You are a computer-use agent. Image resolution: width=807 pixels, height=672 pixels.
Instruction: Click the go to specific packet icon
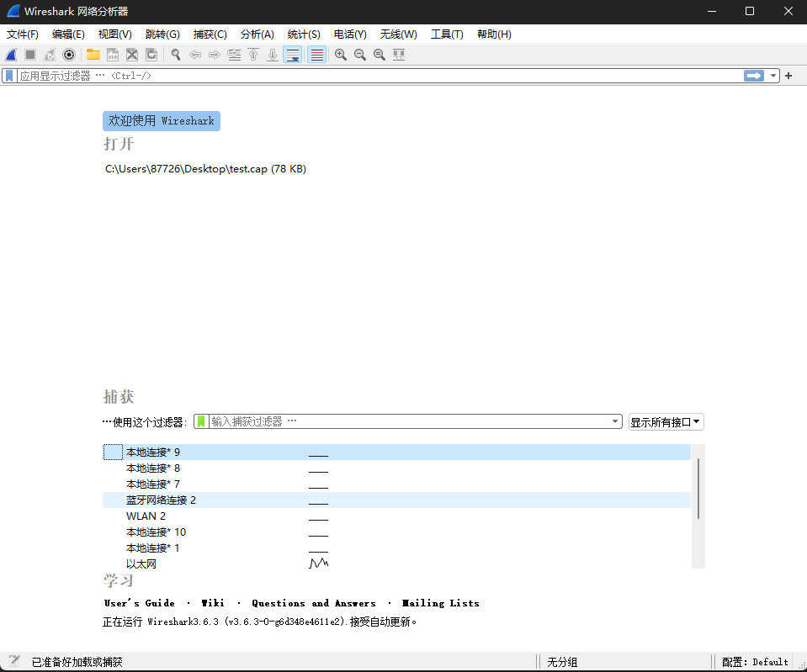pos(234,55)
